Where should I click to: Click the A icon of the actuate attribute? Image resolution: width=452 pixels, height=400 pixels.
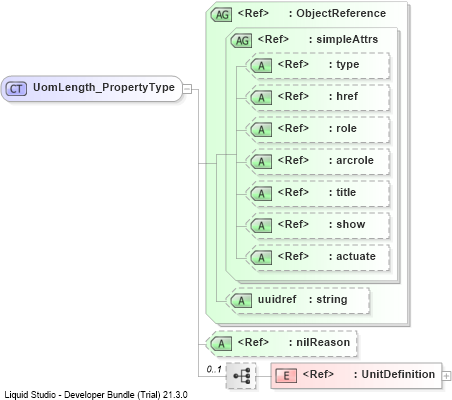click(261, 258)
